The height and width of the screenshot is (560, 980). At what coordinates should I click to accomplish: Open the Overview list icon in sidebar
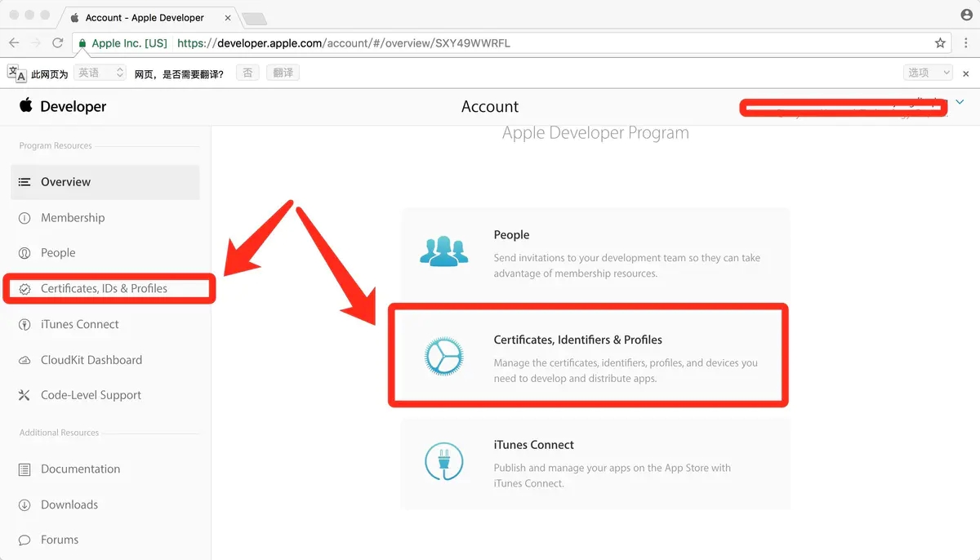(24, 182)
